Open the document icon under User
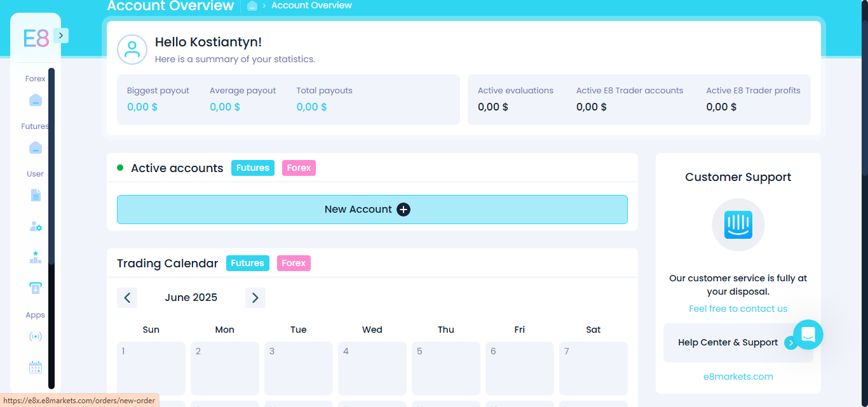This screenshot has width=868, height=407. (x=36, y=196)
